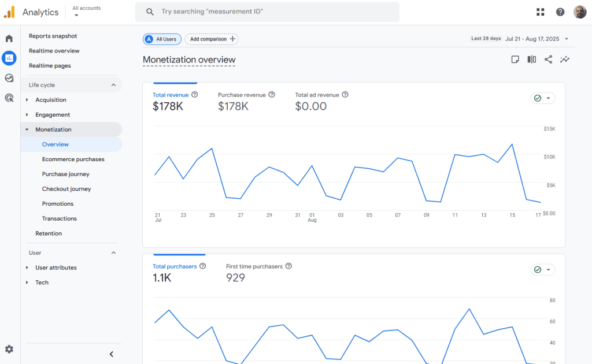Viewport: 592px width, 364px height.
Task: Open Ecommerce purchases report
Action: pyautogui.click(x=73, y=159)
